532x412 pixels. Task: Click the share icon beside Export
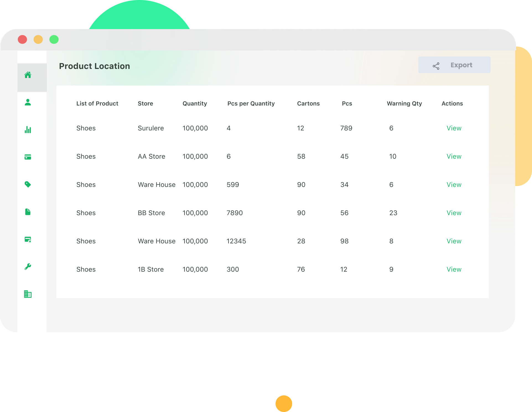436,66
